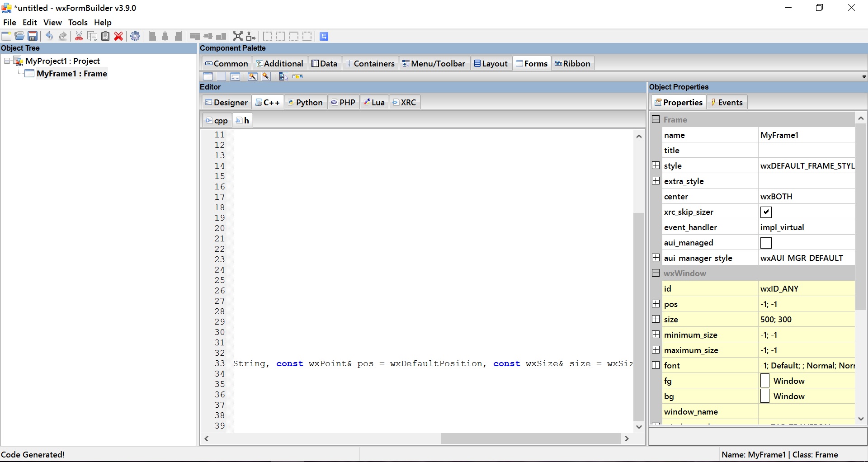Add a Dialog form from the palette

pyautogui.click(x=235, y=76)
